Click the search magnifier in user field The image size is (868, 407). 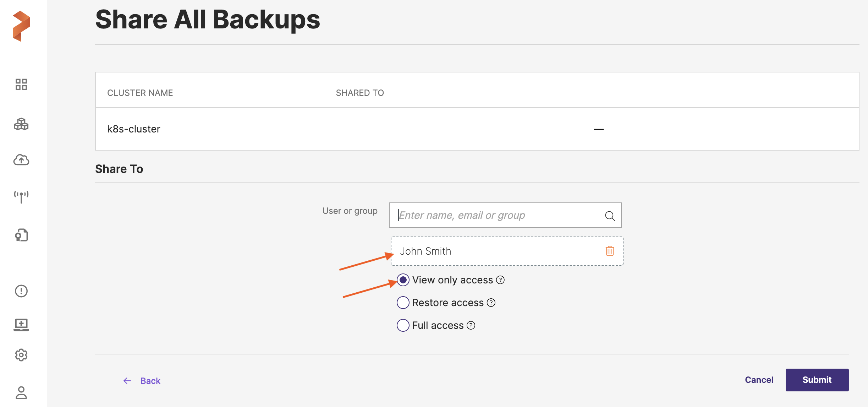610,216
